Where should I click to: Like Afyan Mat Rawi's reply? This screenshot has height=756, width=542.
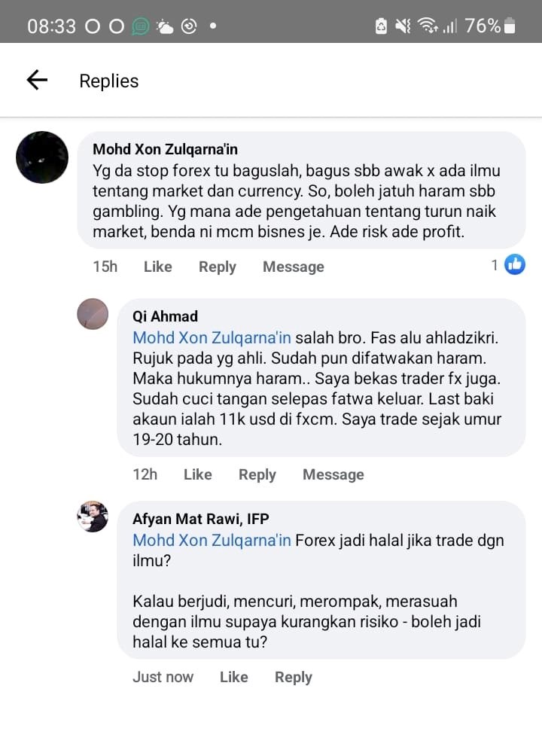click(234, 677)
